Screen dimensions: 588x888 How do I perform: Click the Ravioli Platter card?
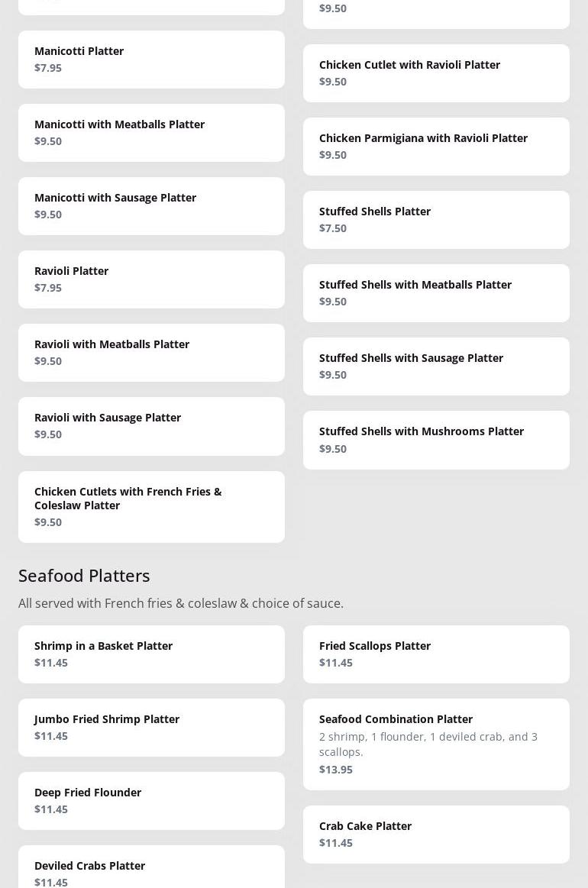[x=151, y=279]
